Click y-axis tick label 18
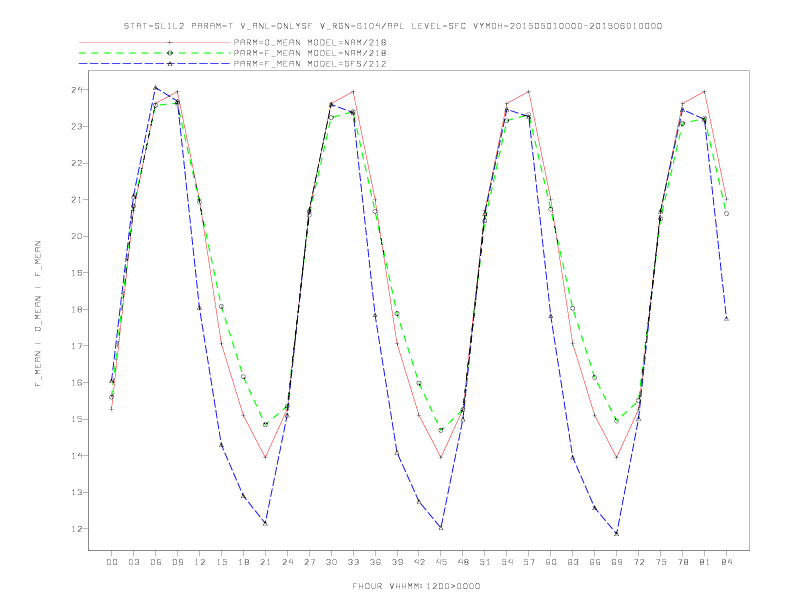The height and width of the screenshot is (612, 792). 77,310
